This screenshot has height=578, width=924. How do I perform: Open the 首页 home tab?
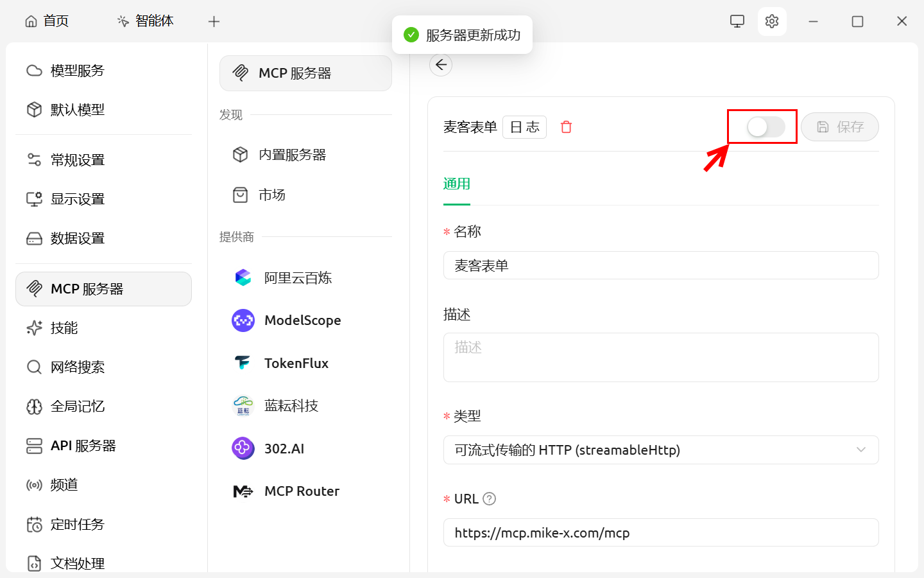pos(47,21)
